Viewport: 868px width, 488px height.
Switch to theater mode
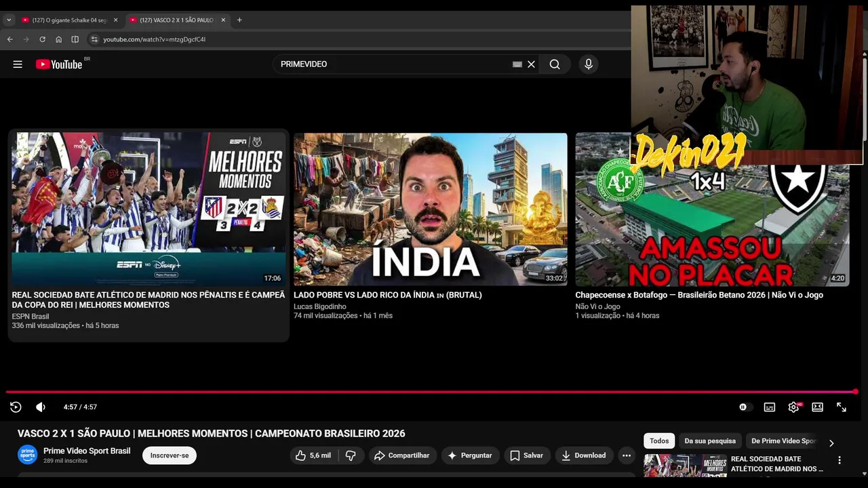818,407
